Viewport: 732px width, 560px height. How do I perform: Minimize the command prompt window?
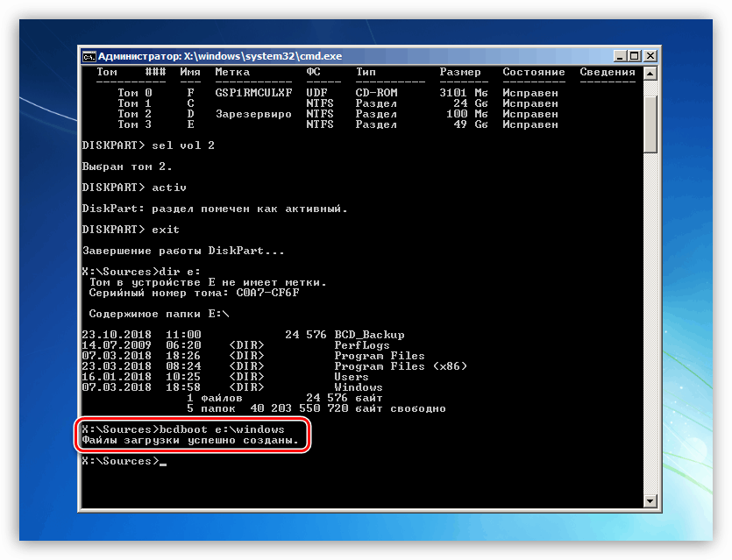620,56
